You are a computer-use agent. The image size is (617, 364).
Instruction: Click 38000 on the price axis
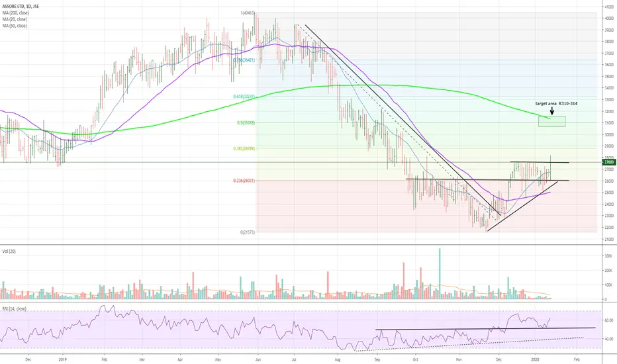(609, 41)
